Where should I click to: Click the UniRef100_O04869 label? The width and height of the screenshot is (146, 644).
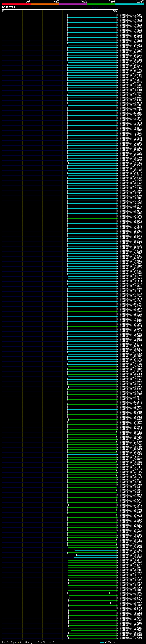click(131, 547)
